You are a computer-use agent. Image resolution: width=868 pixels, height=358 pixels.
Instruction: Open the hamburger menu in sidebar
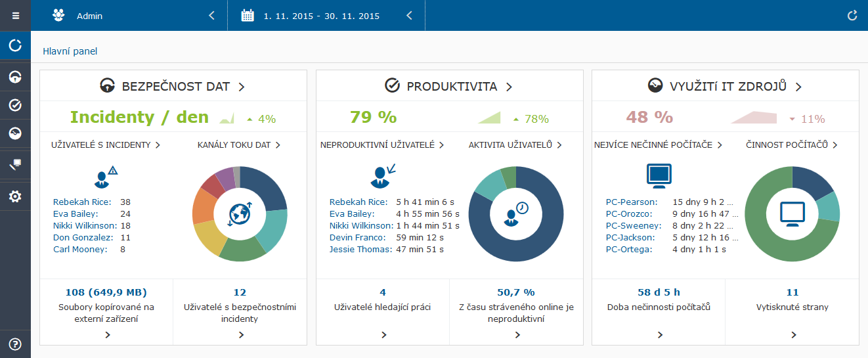[x=15, y=15]
